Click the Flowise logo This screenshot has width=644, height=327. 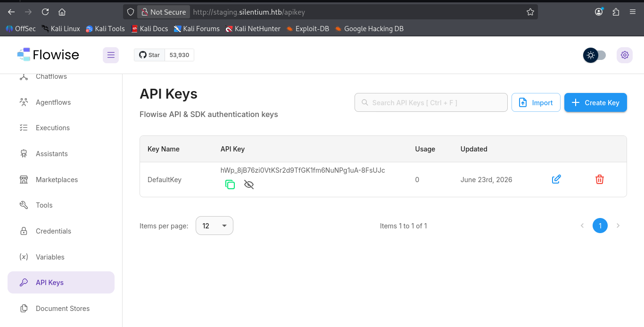point(48,55)
